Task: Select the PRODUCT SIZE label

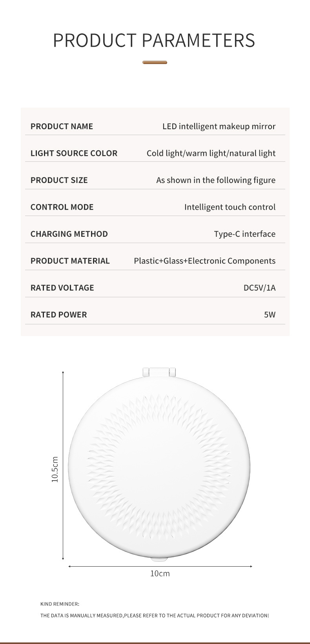Action: pos(59,180)
